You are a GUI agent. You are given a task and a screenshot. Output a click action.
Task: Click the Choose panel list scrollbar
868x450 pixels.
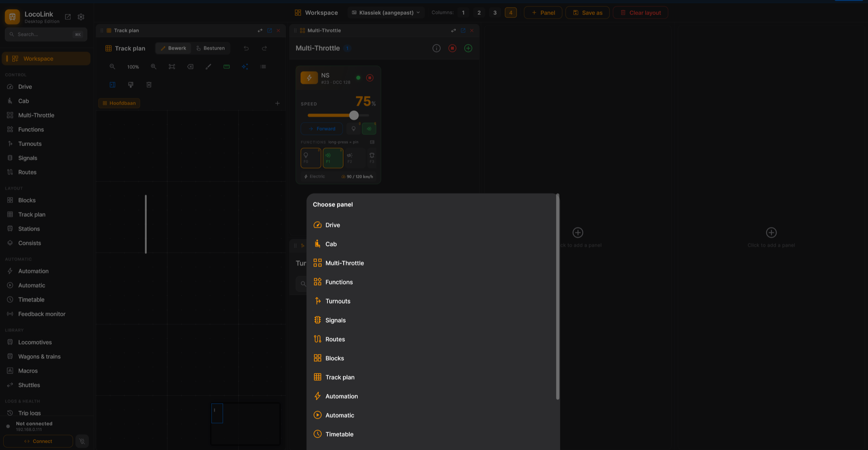coord(557,297)
